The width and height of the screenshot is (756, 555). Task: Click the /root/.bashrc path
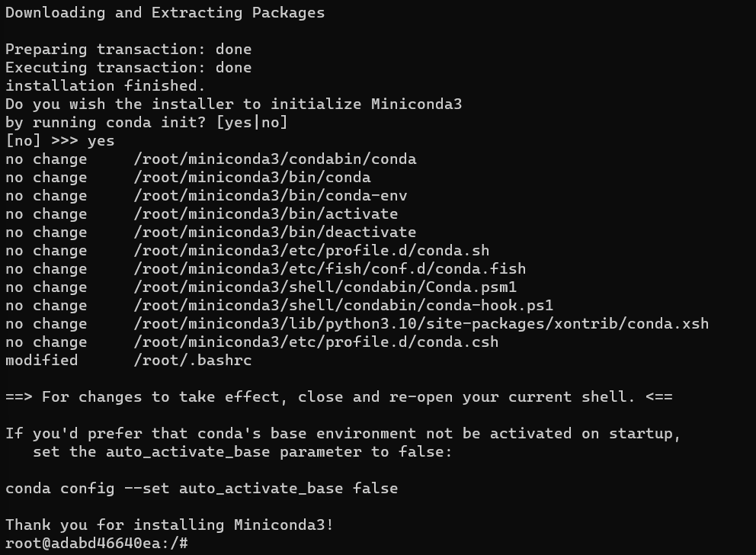(x=192, y=361)
